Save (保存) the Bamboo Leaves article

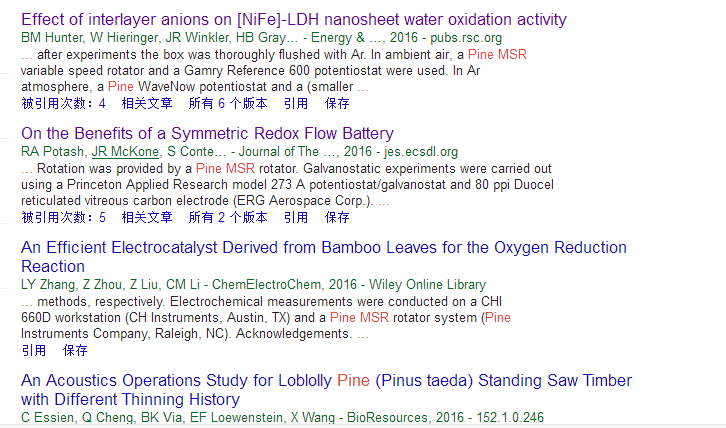point(76,350)
